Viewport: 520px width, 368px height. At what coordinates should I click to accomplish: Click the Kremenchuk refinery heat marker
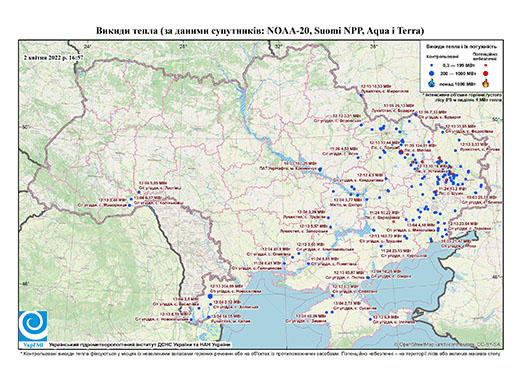tap(320, 170)
